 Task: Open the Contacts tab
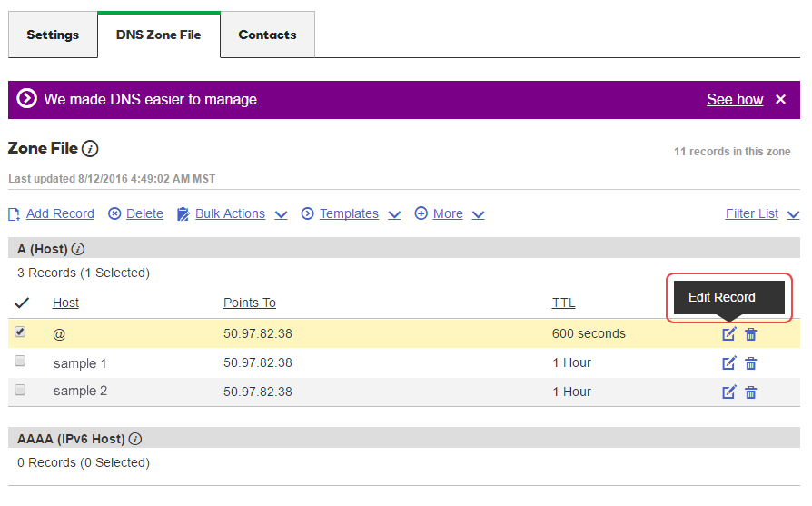tap(267, 35)
